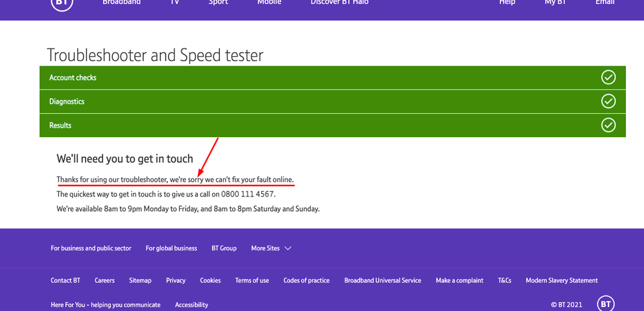
Task: View the Modern Slavery Statement
Action: point(561,280)
